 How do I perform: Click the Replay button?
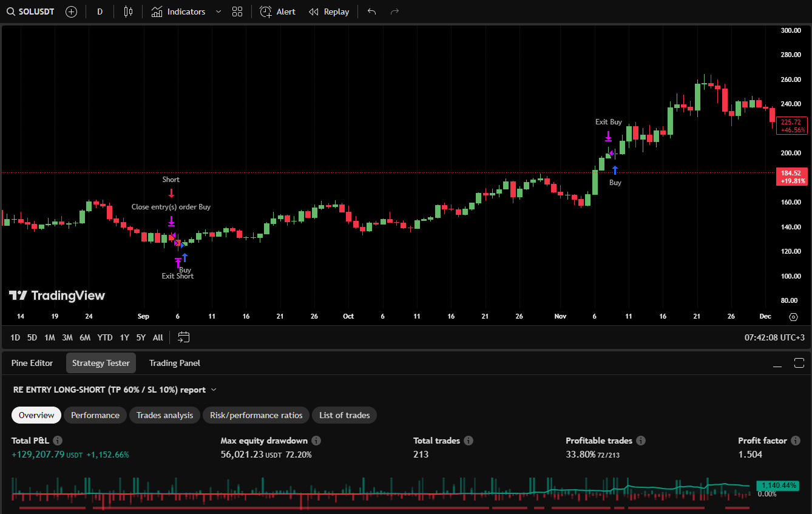click(329, 12)
